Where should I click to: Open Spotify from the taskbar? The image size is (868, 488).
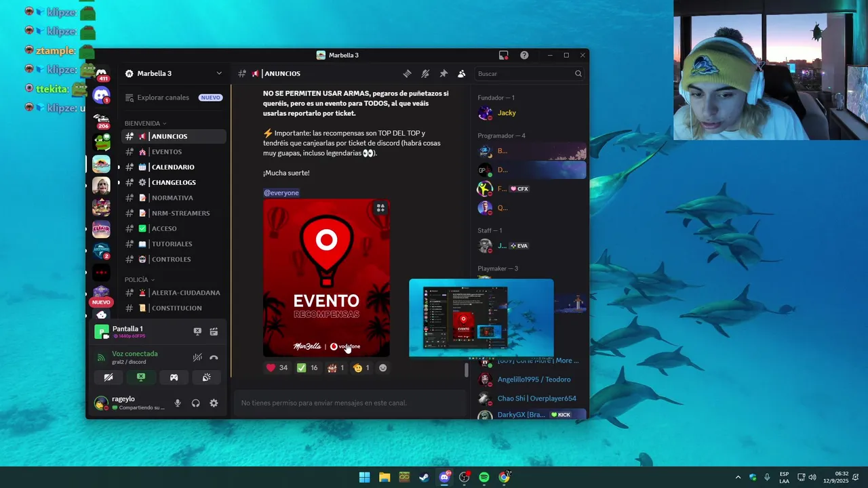(484, 477)
